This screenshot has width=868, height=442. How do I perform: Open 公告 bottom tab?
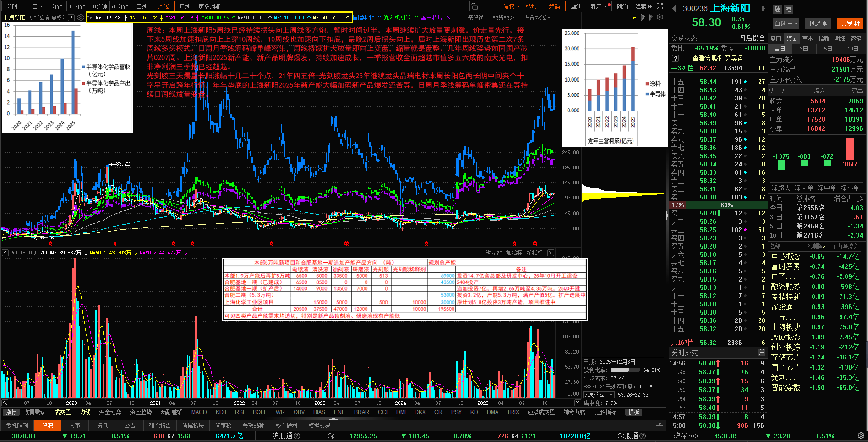[130, 425]
